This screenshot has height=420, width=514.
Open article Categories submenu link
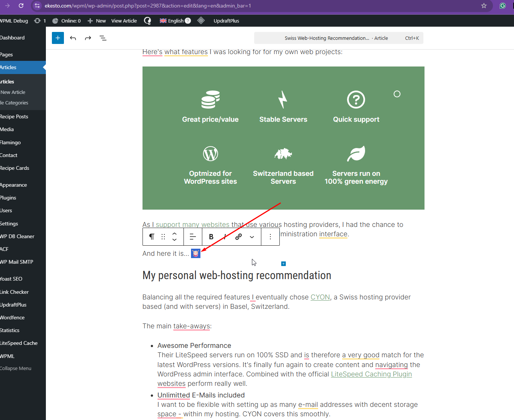click(x=14, y=103)
